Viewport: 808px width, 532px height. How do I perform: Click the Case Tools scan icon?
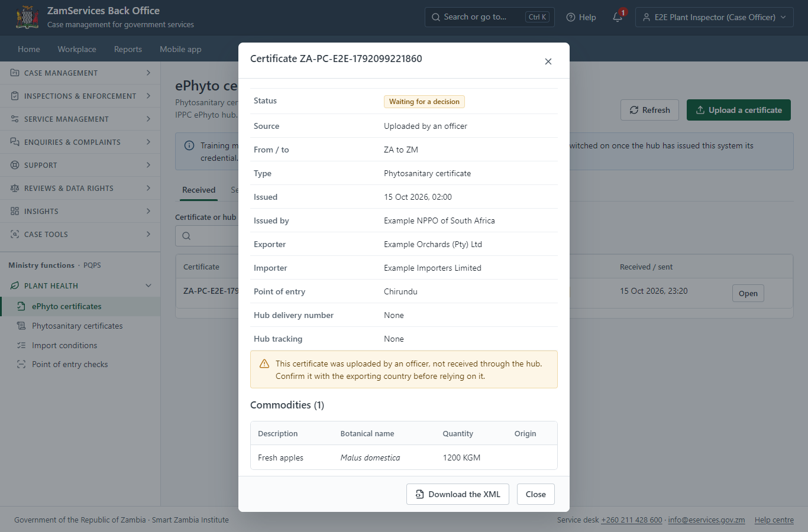click(x=15, y=234)
